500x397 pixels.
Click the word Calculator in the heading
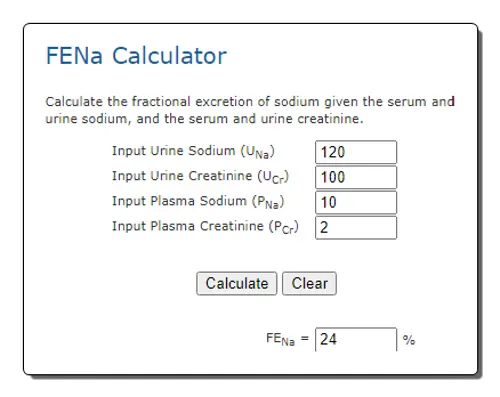pos(169,56)
